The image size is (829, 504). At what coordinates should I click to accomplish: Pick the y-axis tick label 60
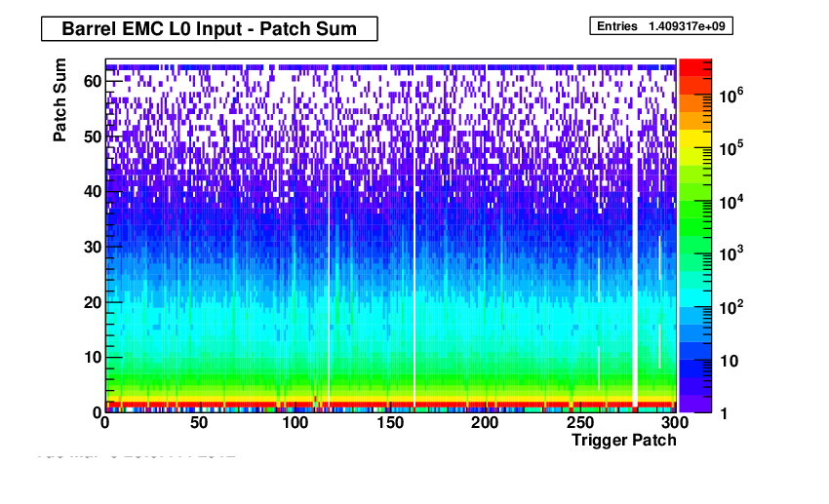pyautogui.click(x=93, y=81)
